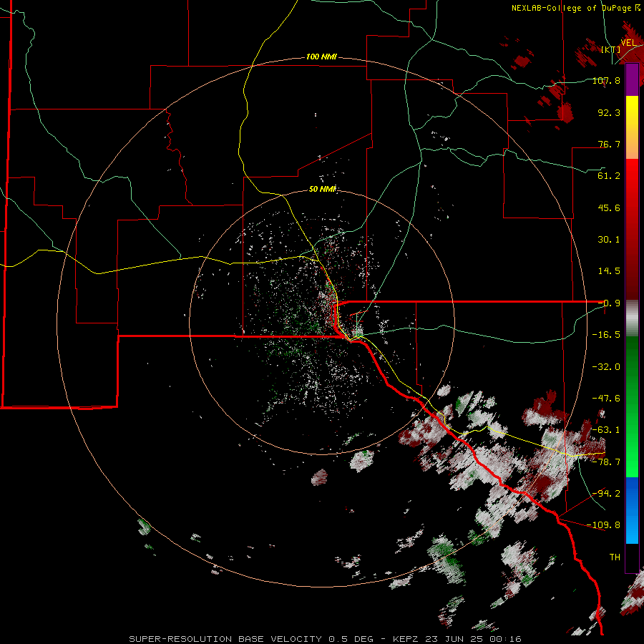Click the 30.1 legend value

tap(609, 240)
